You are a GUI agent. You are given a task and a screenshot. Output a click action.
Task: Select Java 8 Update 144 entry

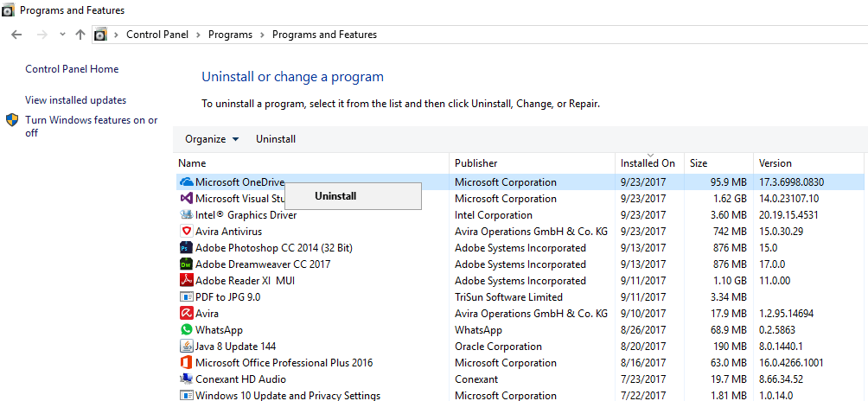coord(236,347)
